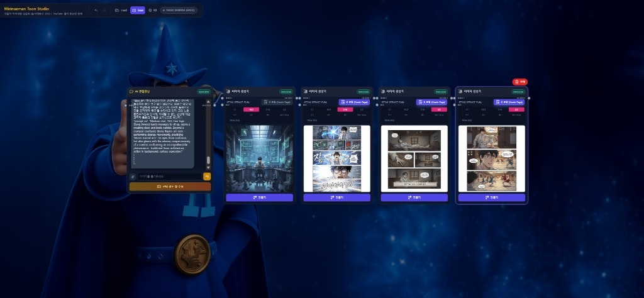Click the purple Save button
644x298 pixels.
138,10
